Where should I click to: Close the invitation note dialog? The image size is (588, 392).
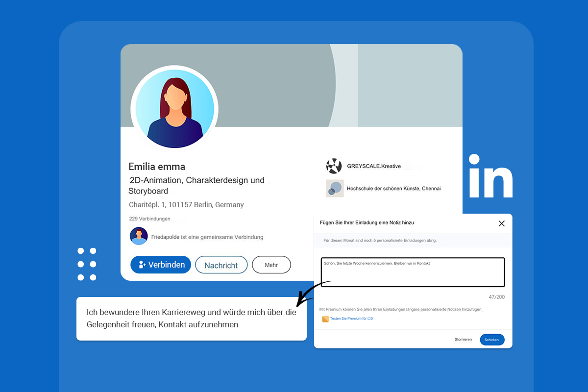pos(501,223)
